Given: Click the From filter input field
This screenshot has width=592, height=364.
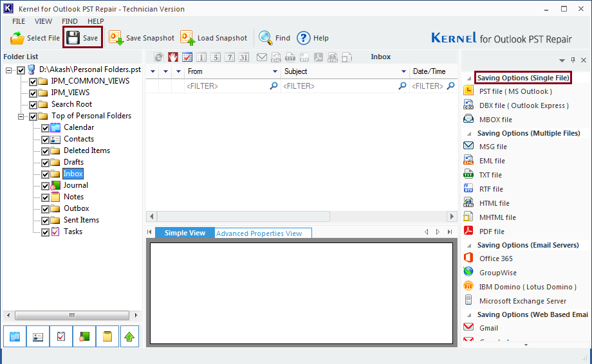Looking at the screenshot, I should 232,86.
